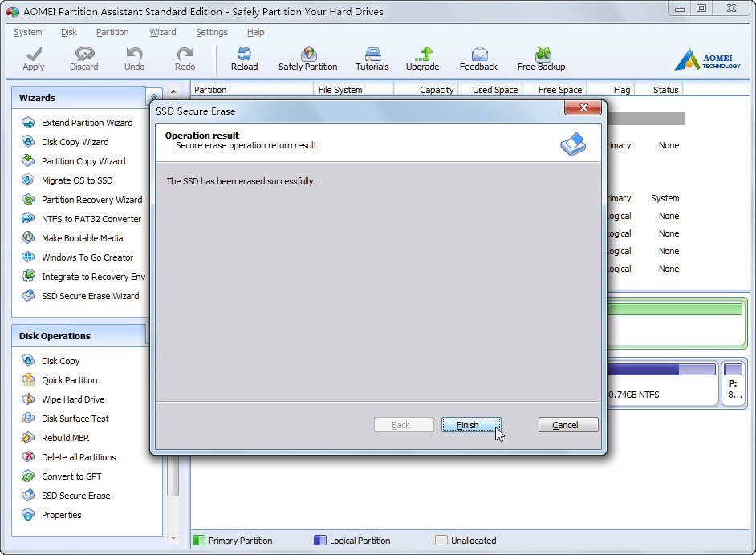Click the Disk Surface Test icon
Screen dimensions: 756x555
[28, 418]
